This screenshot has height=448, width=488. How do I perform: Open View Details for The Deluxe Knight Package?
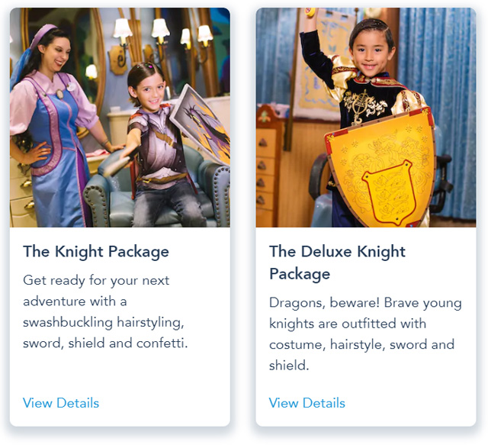(307, 403)
